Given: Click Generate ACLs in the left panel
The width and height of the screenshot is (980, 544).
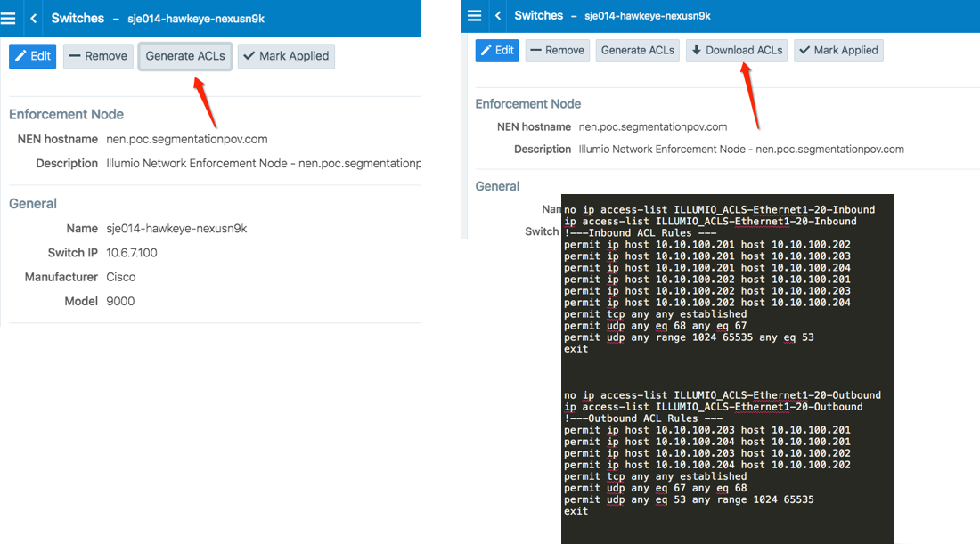Looking at the screenshot, I should click(185, 56).
